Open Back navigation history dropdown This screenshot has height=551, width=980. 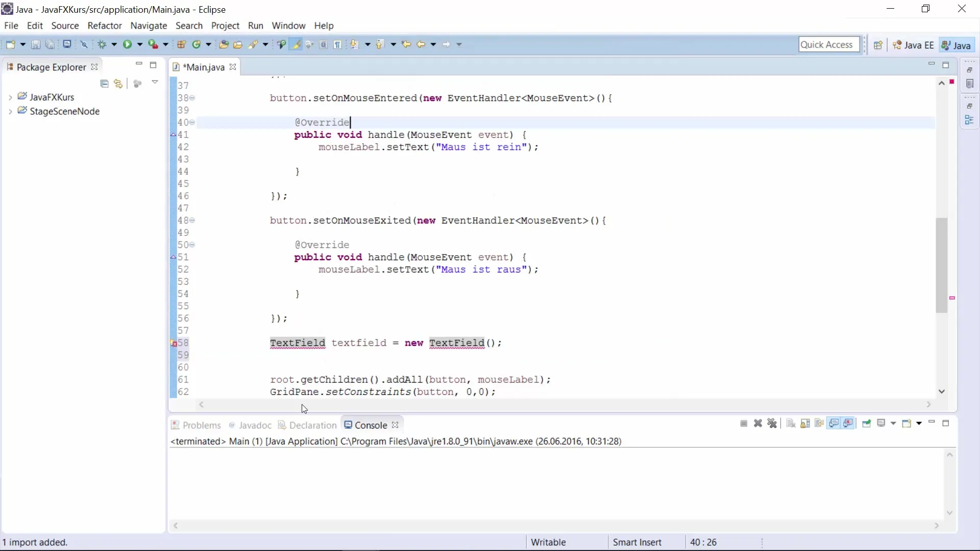tap(433, 44)
